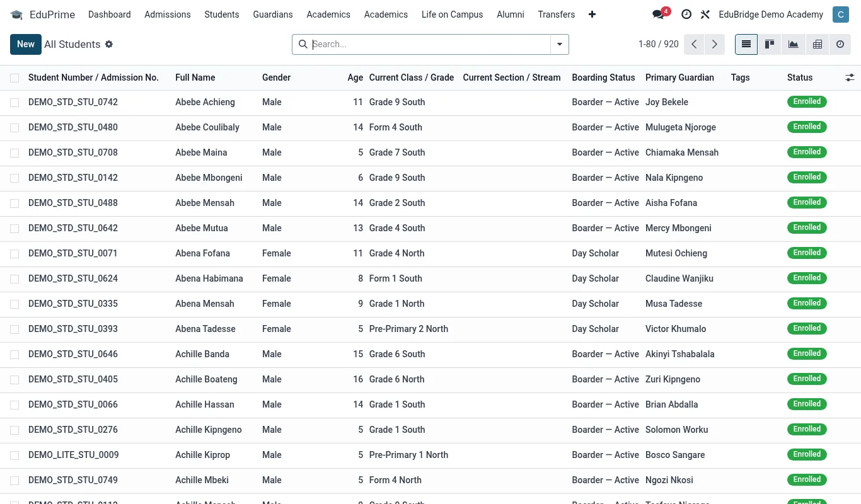Open record for Achille Mbeki
This screenshot has height=504, width=861.
[202, 480]
